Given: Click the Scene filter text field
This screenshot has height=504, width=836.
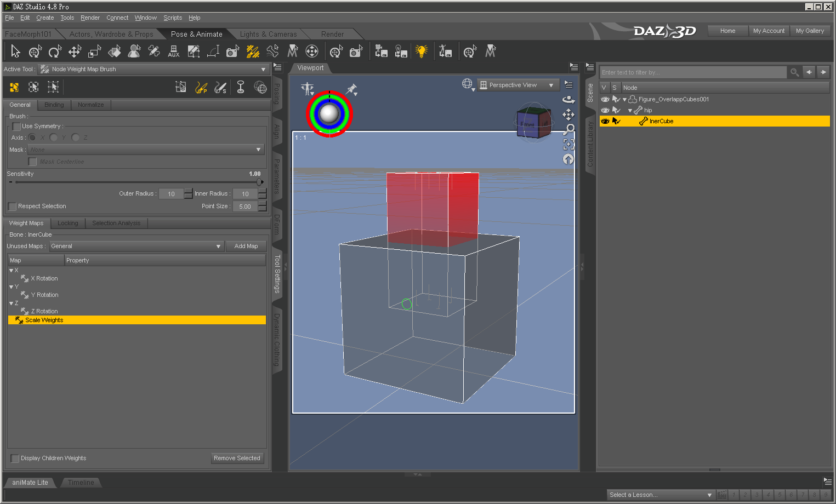Looking at the screenshot, I should [693, 72].
